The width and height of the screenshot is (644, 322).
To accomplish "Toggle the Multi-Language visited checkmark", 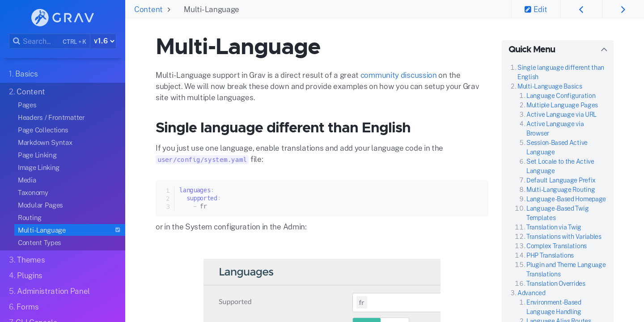I will coord(118,230).
